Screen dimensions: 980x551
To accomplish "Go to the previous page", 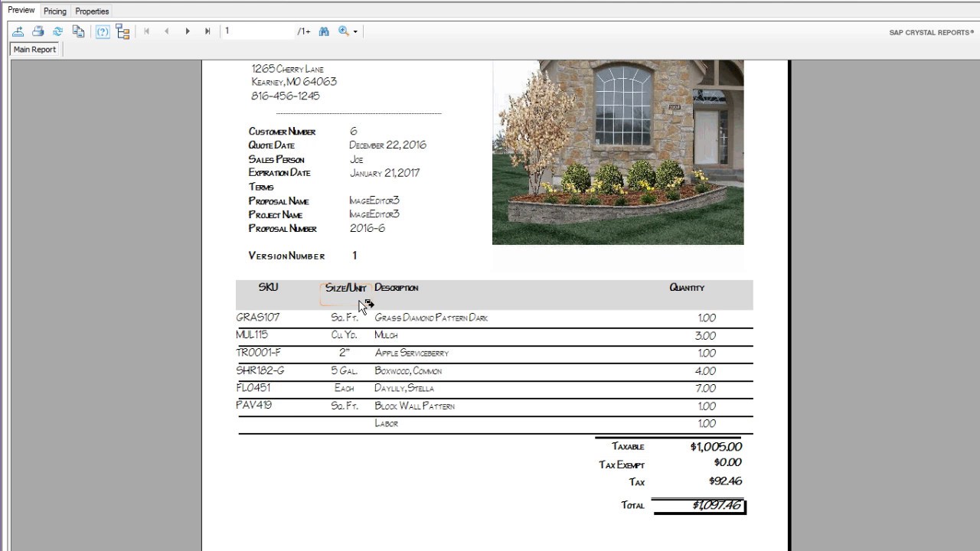I will tap(167, 31).
